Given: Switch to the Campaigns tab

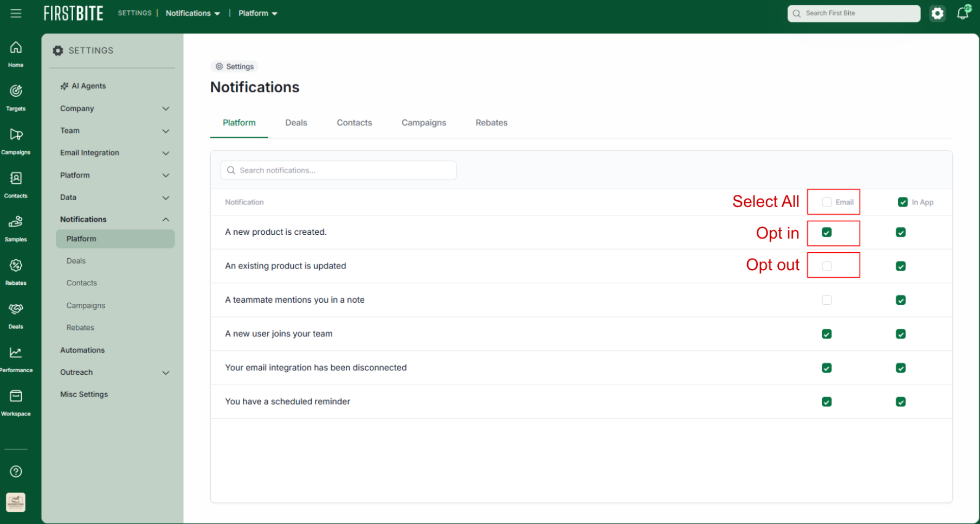Looking at the screenshot, I should tap(424, 123).
